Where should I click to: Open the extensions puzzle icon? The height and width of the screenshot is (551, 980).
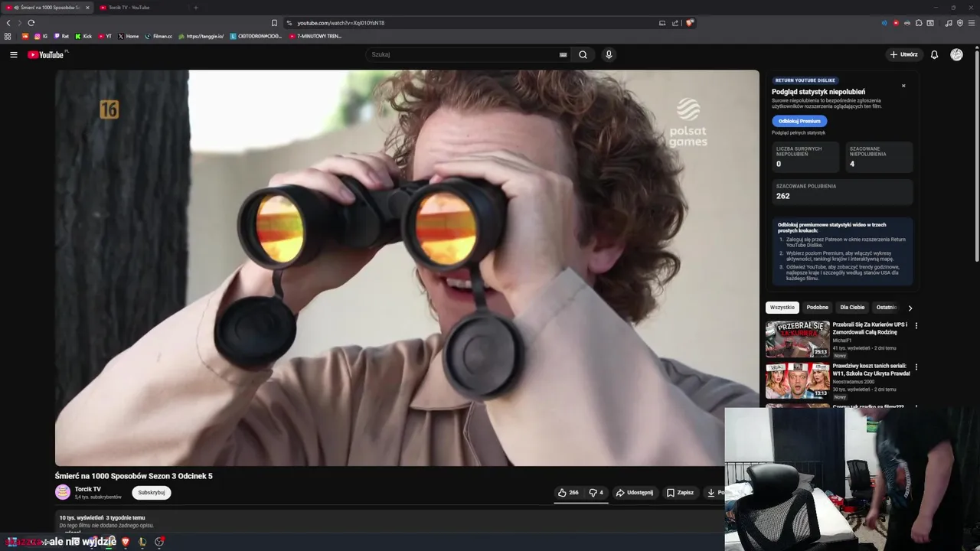pos(919,23)
